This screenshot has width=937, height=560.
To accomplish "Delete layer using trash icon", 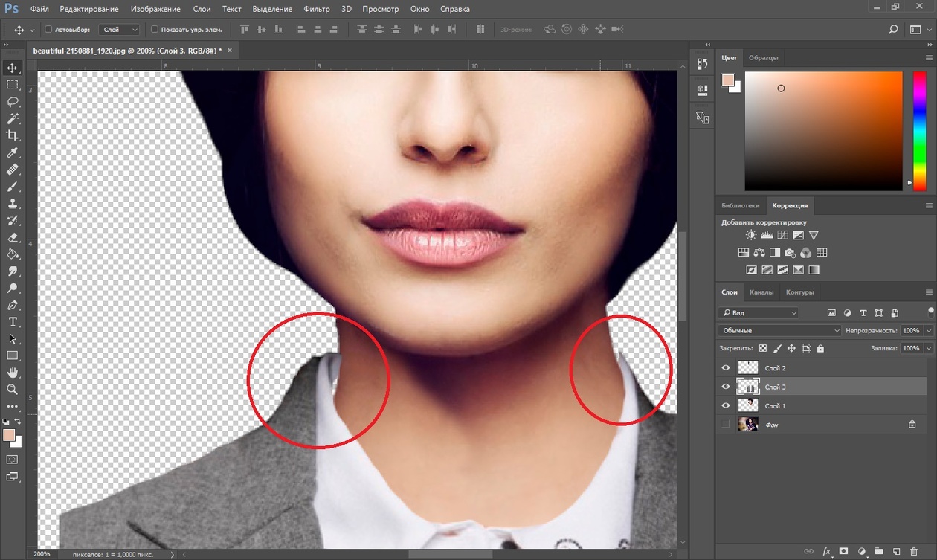I will click(915, 551).
